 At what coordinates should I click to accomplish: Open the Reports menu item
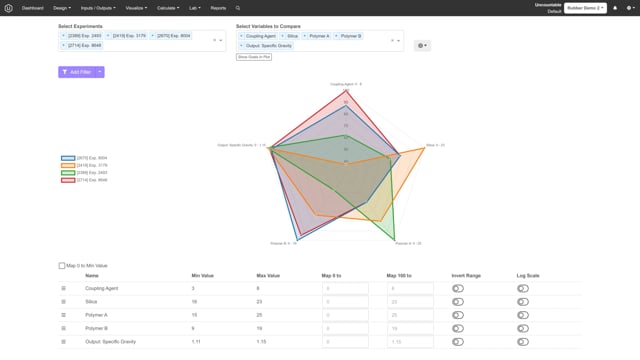tap(218, 8)
